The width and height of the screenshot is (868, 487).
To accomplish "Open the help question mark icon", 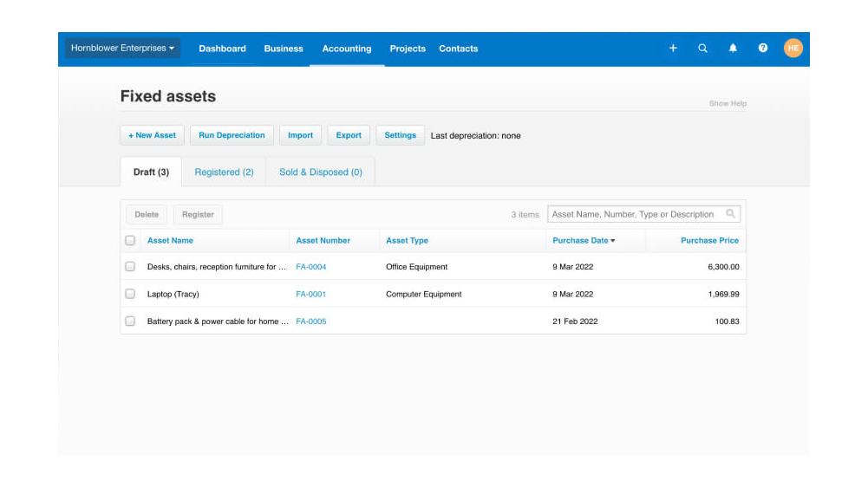I will 763,49.
